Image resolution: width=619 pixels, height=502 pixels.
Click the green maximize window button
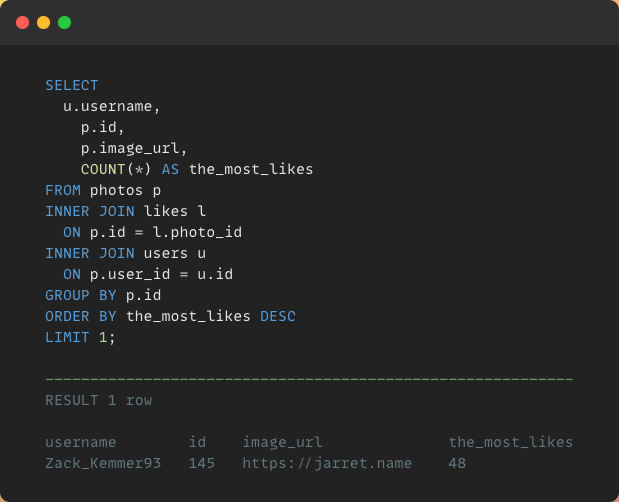pos(64,22)
